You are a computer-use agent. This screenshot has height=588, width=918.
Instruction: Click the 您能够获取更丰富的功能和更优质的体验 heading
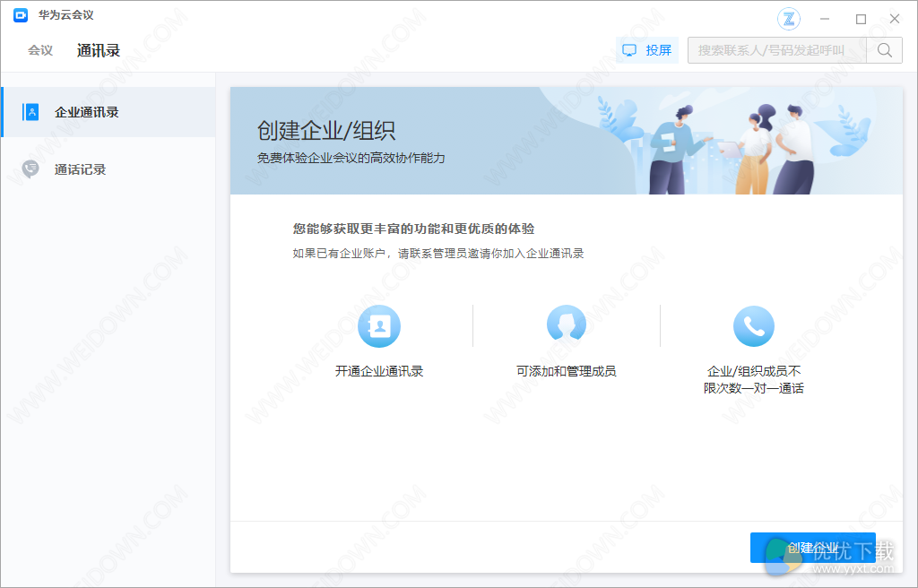[414, 229]
